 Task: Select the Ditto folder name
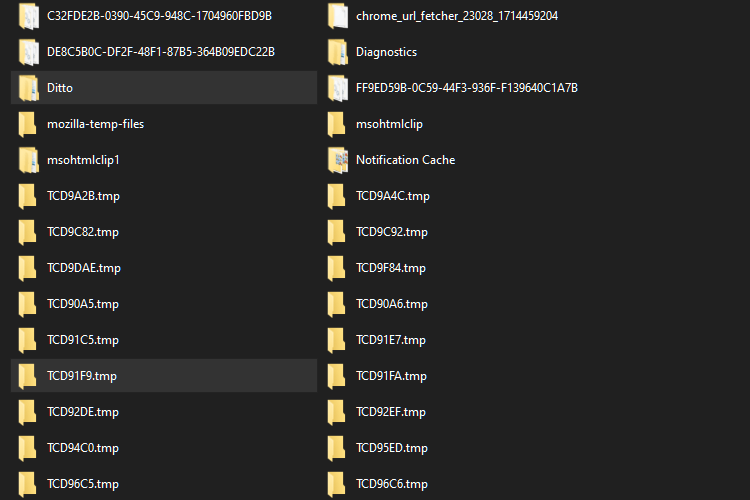pos(60,88)
